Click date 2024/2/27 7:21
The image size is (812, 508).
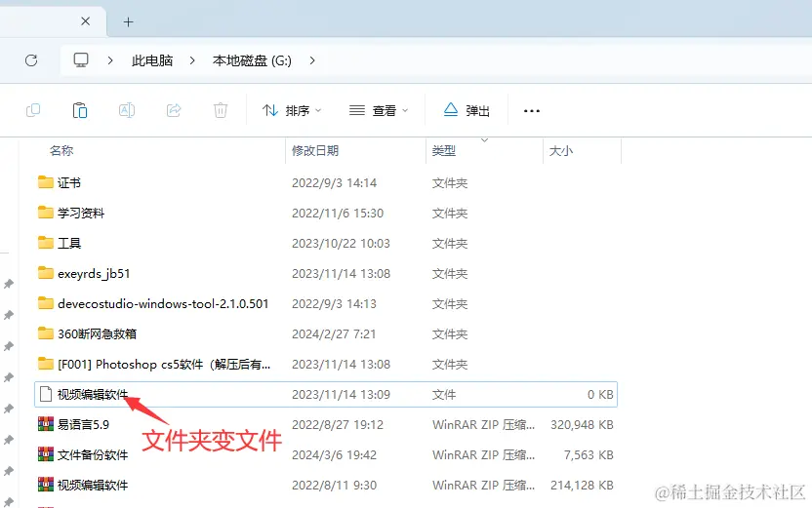tap(334, 334)
